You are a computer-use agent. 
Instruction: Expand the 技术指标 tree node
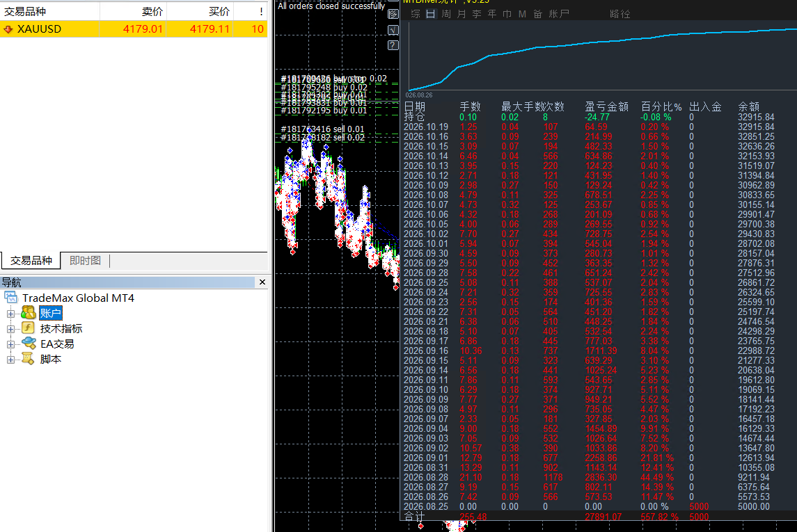[10, 329]
